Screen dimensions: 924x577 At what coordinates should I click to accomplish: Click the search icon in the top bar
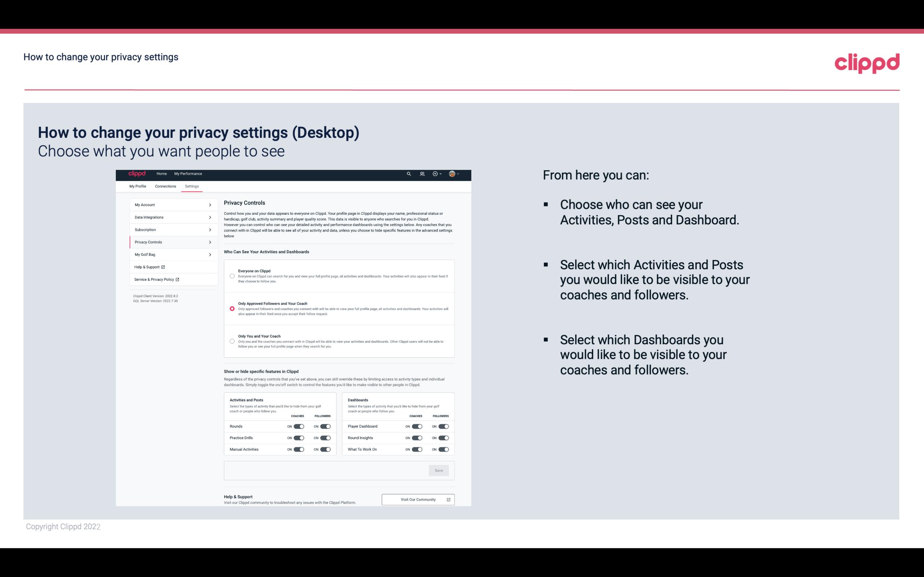(x=408, y=174)
